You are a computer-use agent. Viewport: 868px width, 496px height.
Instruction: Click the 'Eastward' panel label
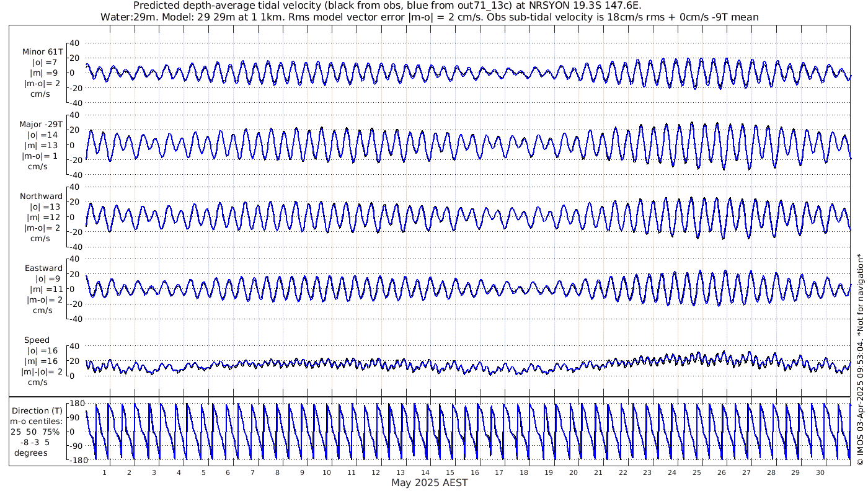click(43, 268)
